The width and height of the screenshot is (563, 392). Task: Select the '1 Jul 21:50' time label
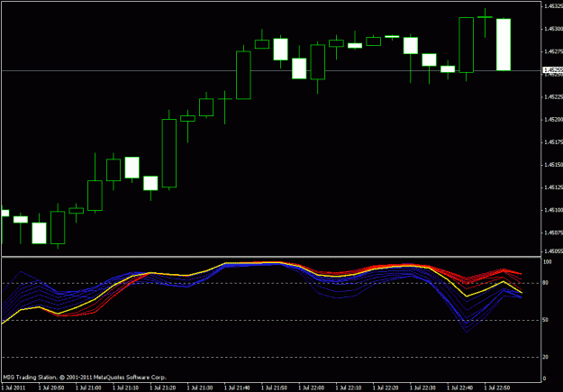point(274,388)
